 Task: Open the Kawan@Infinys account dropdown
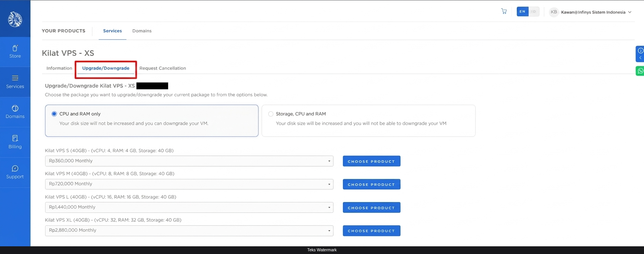click(x=590, y=12)
